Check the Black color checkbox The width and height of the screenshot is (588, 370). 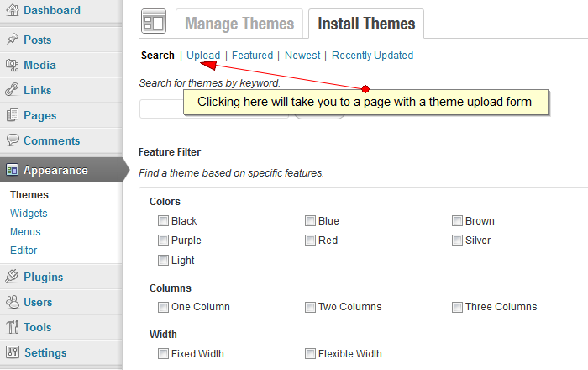163,221
